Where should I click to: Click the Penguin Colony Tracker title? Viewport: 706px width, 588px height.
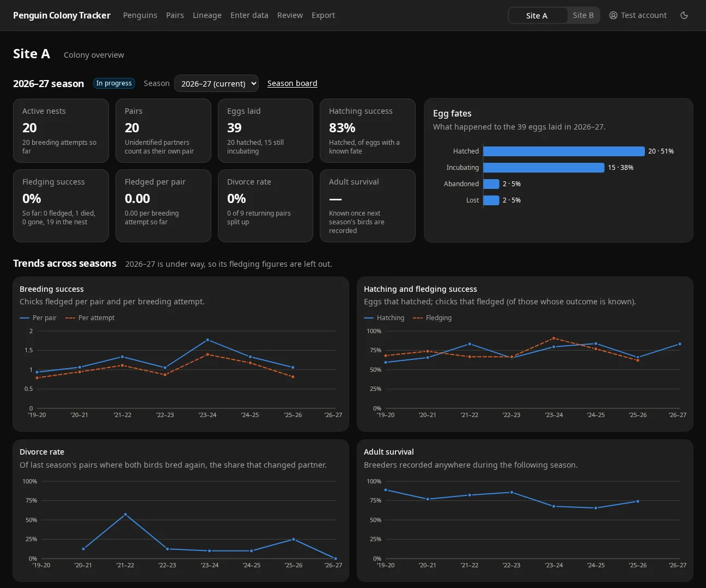click(x=62, y=15)
